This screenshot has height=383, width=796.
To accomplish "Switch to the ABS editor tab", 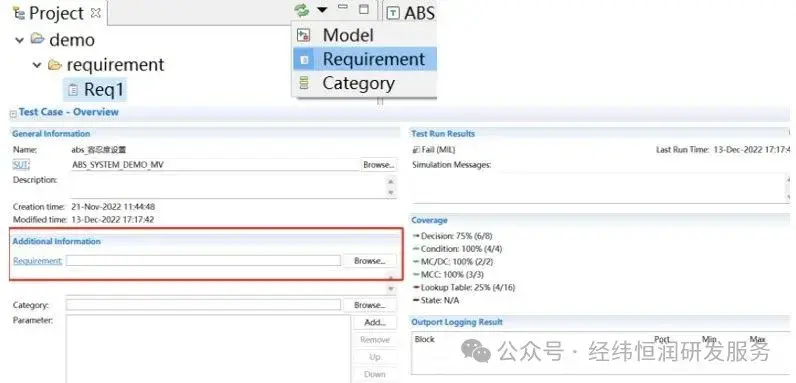I will point(410,13).
